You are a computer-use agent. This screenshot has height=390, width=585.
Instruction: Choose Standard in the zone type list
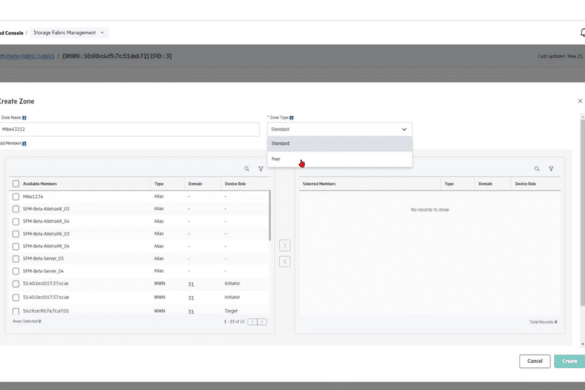click(x=340, y=144)
